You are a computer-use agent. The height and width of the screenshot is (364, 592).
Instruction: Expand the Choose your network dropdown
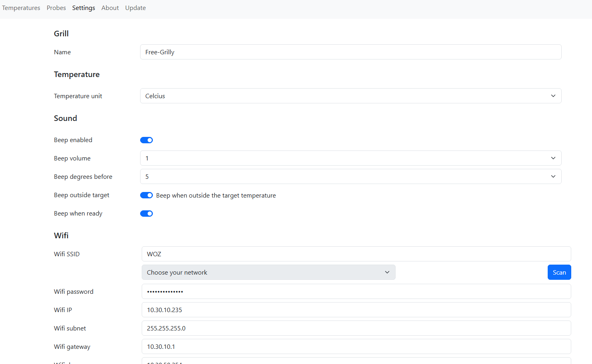tap(268, 272)
